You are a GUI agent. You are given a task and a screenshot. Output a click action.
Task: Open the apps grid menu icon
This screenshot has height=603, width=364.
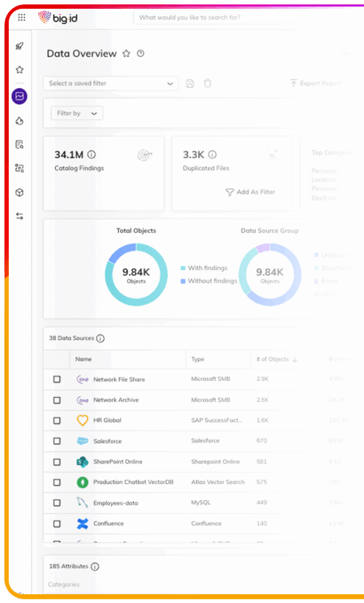point(22,18)
